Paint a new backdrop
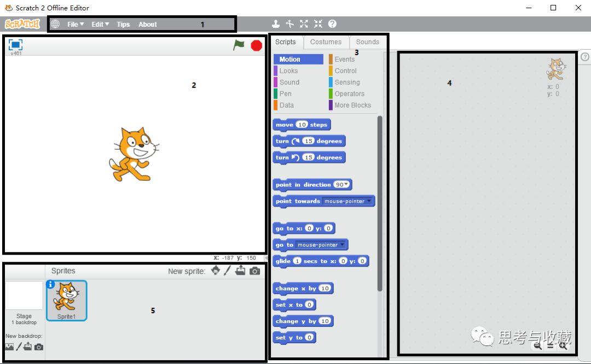 19,347
